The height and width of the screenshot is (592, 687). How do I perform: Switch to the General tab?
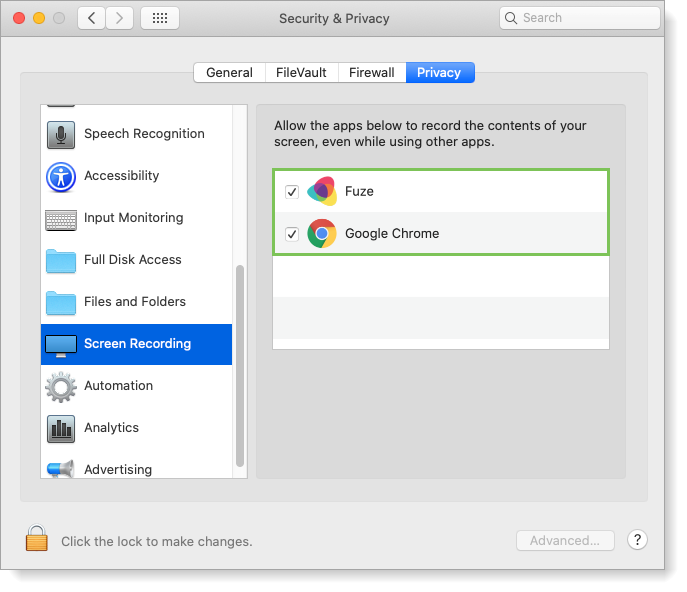(230, 72)
